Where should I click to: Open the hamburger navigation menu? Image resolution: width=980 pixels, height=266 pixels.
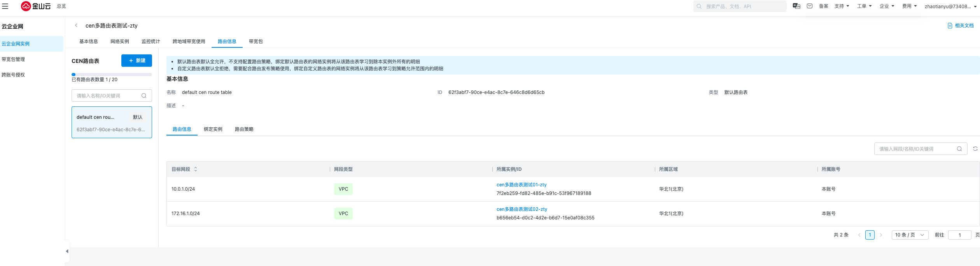(5, 6)
